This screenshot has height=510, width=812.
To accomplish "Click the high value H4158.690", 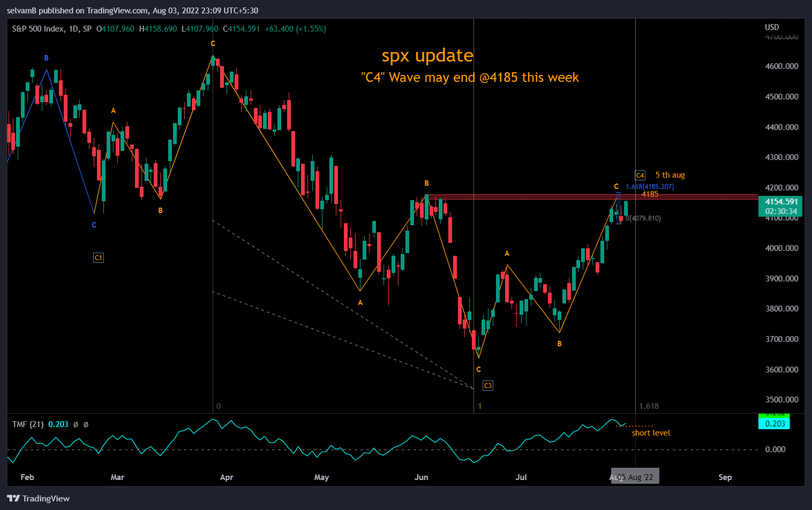I will pos(158,29).
